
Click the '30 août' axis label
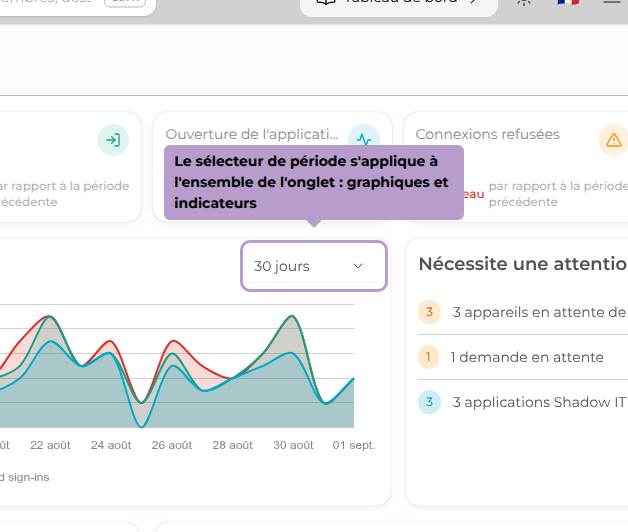point(293,445)
